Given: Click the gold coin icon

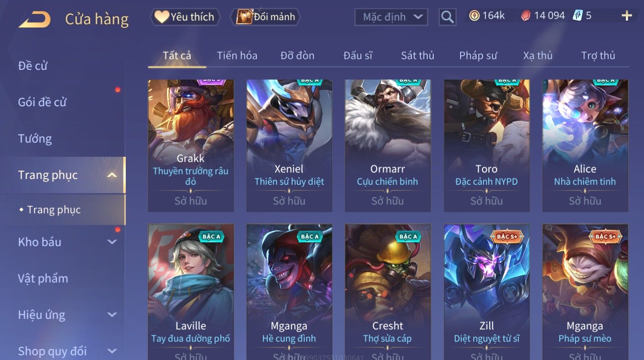Looking at the screenshot, I should (x=474, y=16).
